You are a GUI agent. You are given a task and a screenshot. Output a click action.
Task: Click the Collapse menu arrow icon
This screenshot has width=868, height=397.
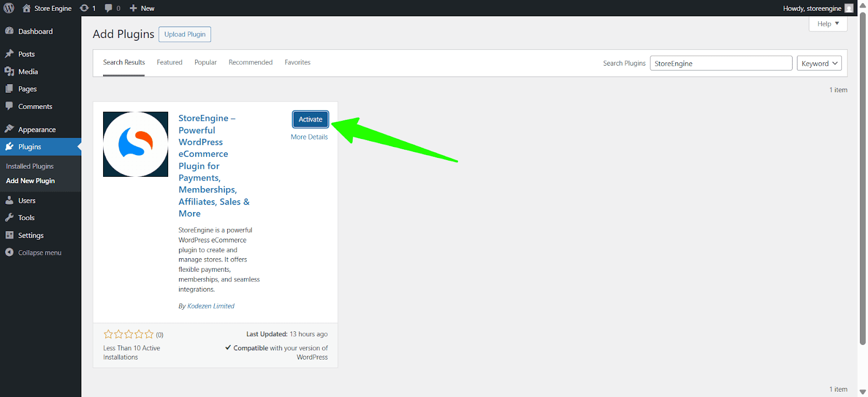pyautogui.click(x=9, y=252)
